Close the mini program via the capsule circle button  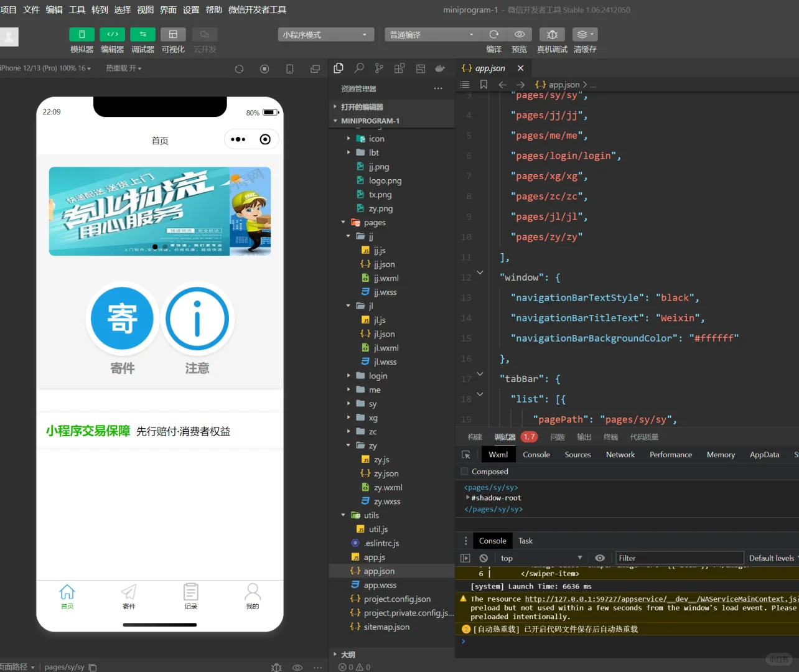(x=265, y=139)
